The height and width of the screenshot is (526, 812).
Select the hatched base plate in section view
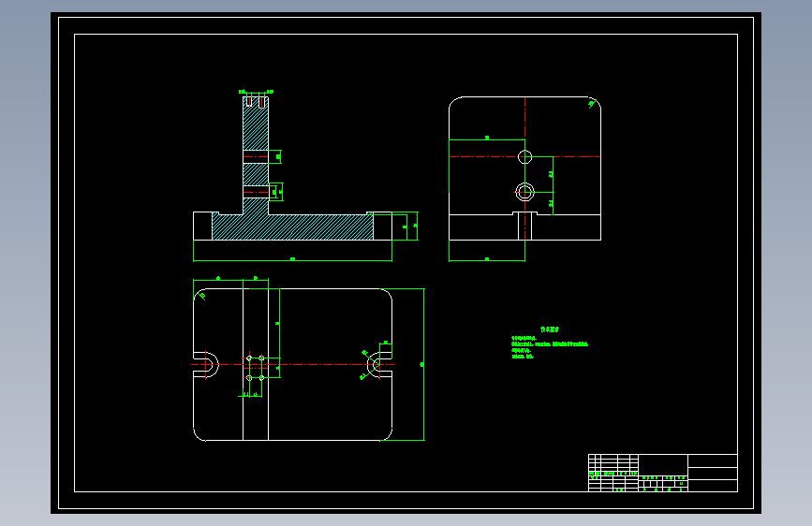pos(292,226)
